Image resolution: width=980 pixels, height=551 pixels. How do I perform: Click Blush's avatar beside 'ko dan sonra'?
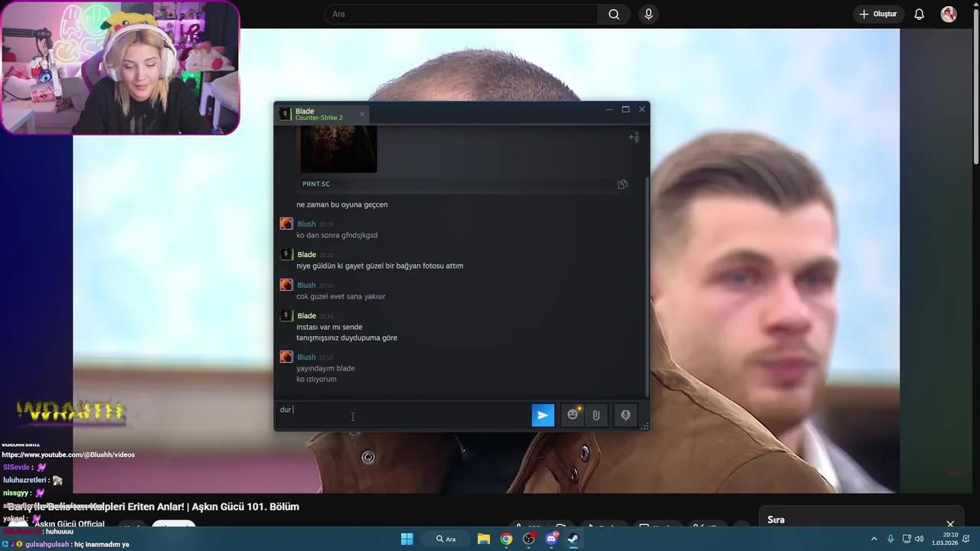click(286, 223)
